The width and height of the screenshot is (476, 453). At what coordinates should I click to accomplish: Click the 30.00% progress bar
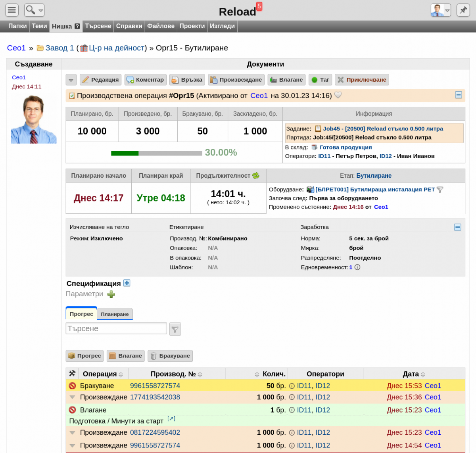click(157, 153)
